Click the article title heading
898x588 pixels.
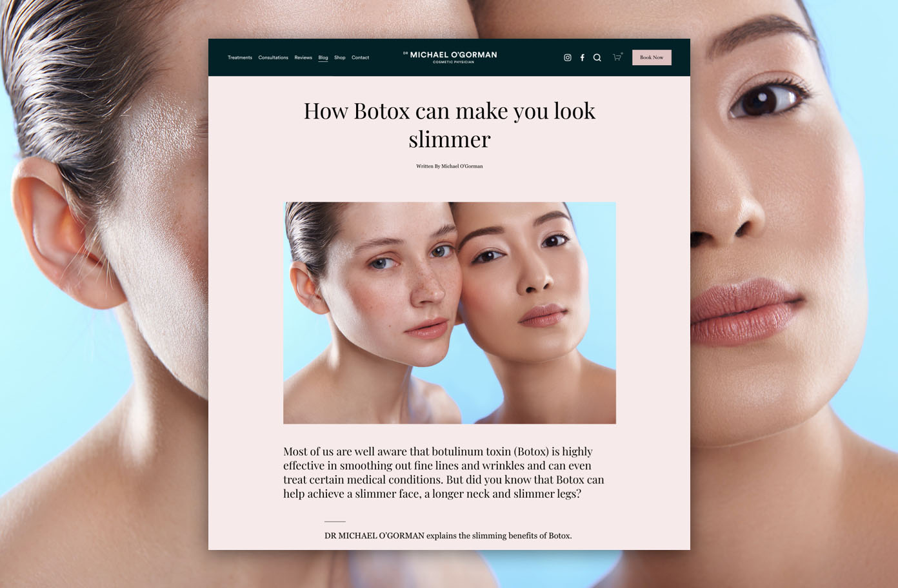[450, 124]
